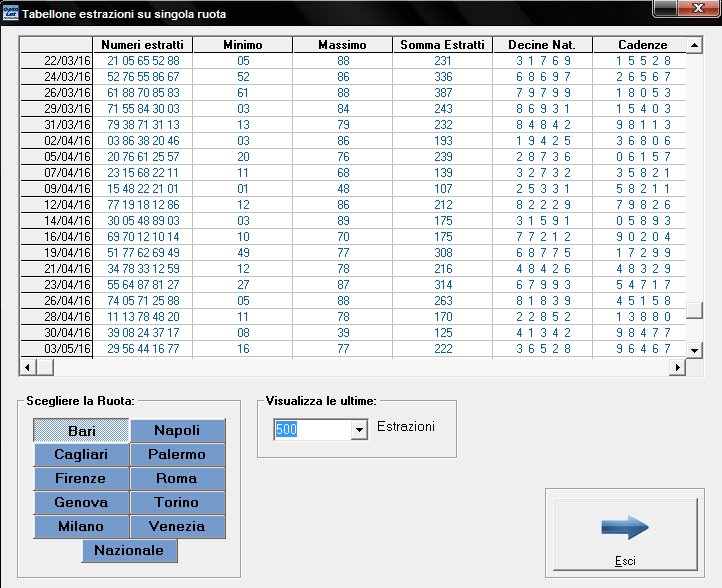722x588 pixels.
Task: Click the vertical scrollbar thumb
Action: pos(694,310)
